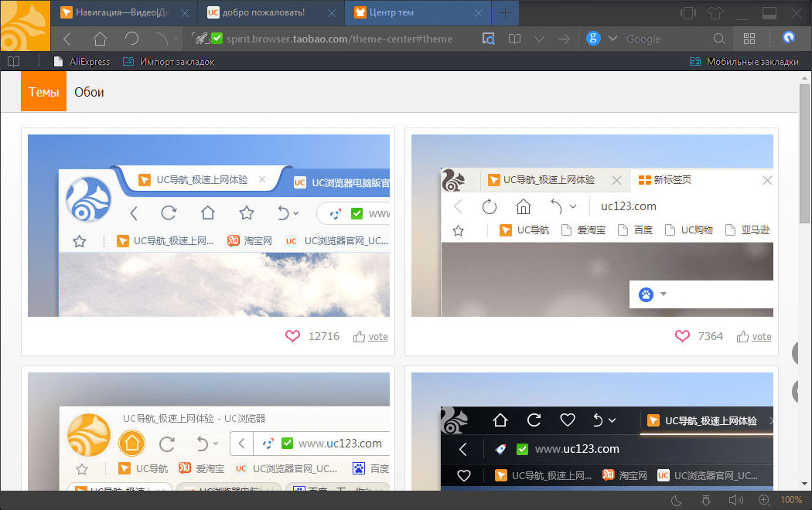Open a new tab with plus button
Image resolution: width=812 pixels, height=510 pixels.
506,13
